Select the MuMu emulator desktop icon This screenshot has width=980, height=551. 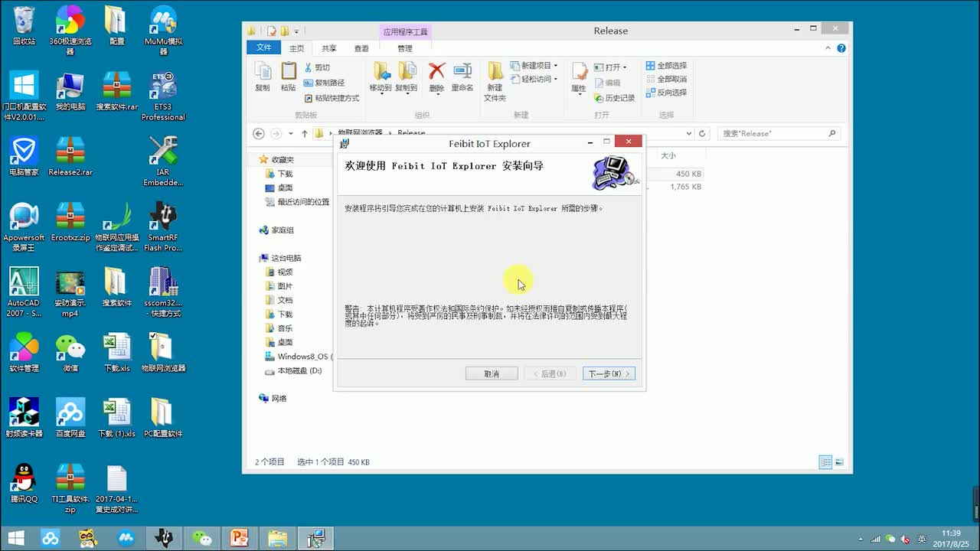[163, 31]
